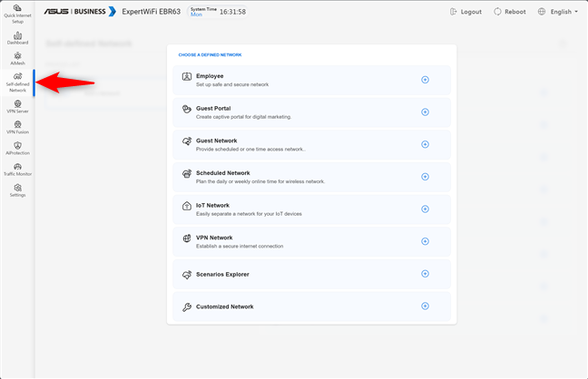Open Settings from the sidebar
Viewport: 588px width, 379px height.
[17, 189]
